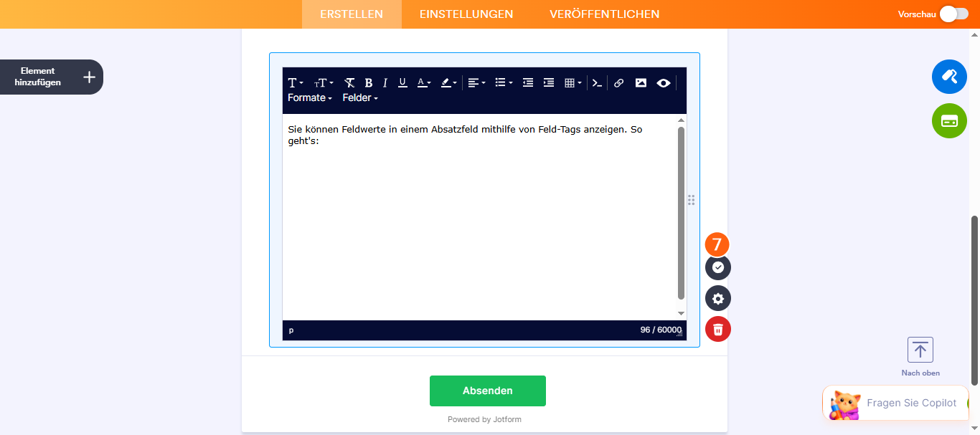Clear text formatting

349,83
